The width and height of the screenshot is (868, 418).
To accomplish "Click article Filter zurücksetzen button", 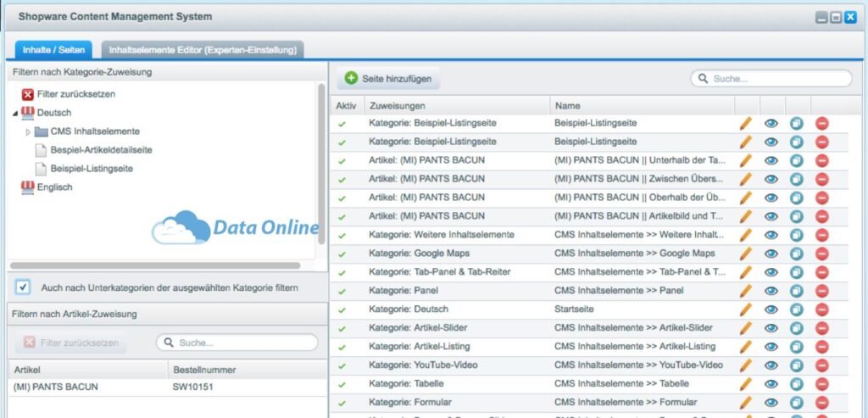I will [71, 343].
